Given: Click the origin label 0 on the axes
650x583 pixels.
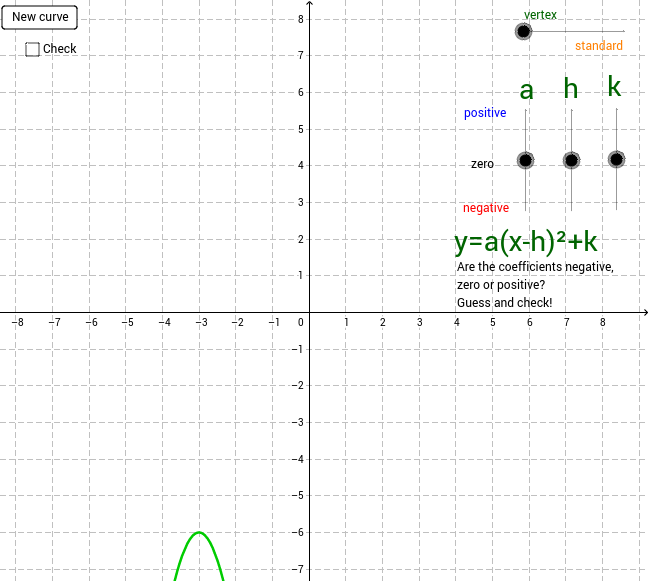Looking at the screenshot, I should (x=301, y=322).
